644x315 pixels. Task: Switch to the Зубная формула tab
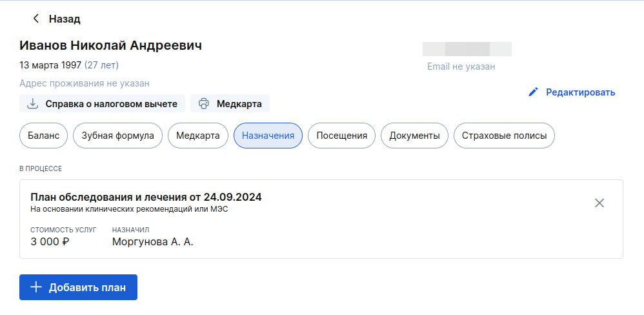[x=117, y=136]
